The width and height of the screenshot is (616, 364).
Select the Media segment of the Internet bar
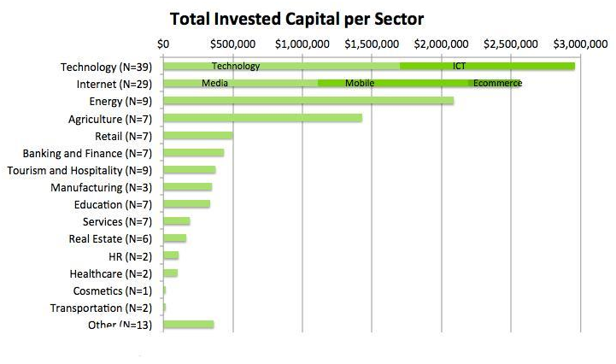click(239, 83)
